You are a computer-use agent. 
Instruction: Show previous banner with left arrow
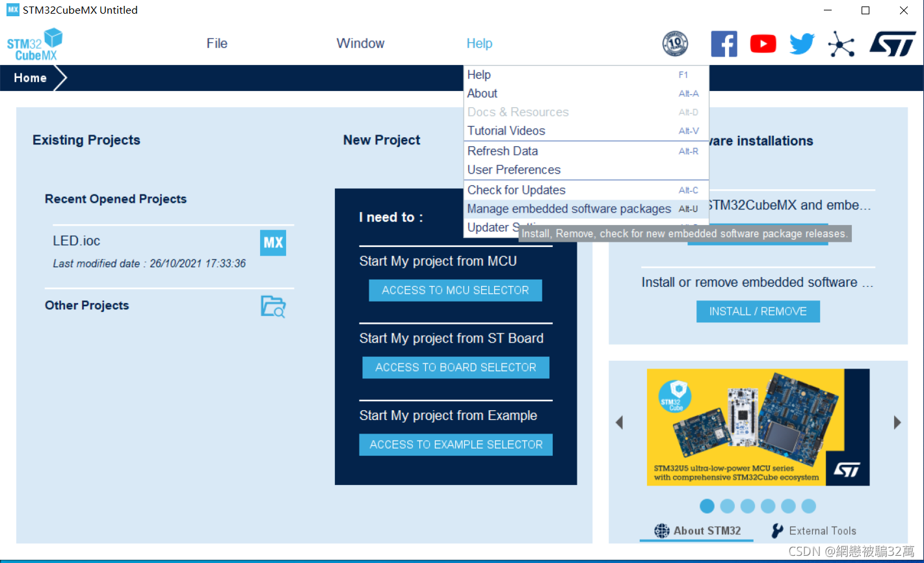(619, 423)
